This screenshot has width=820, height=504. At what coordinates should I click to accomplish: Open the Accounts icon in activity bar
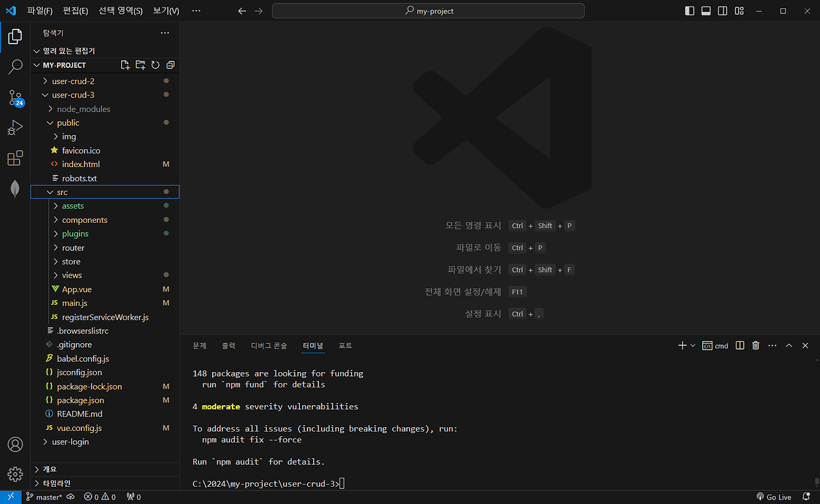pyautogui.click(x=15, y=444)
